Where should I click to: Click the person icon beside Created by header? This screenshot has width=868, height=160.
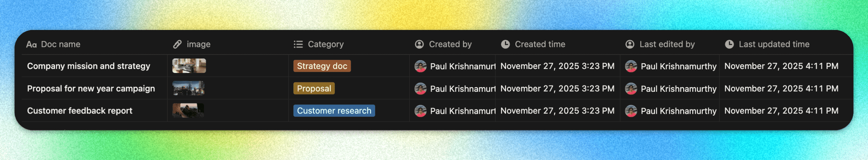click(419, 44)
